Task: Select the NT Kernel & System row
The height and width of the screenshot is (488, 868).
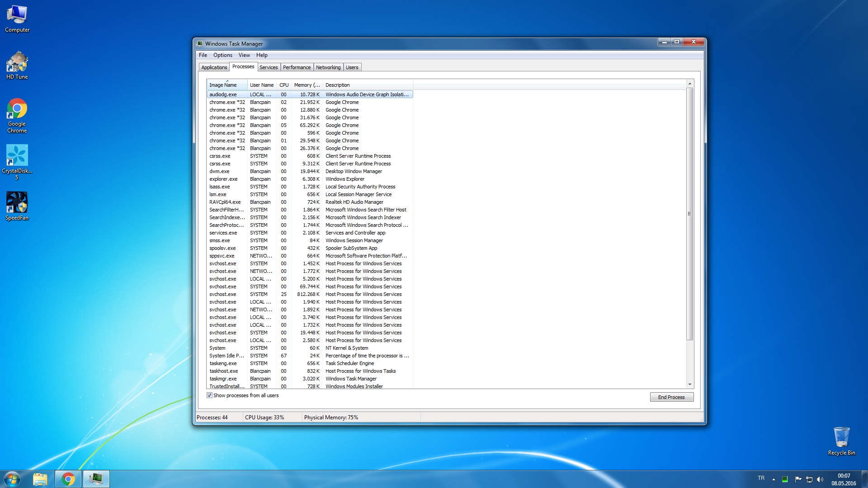Action: 310,348
